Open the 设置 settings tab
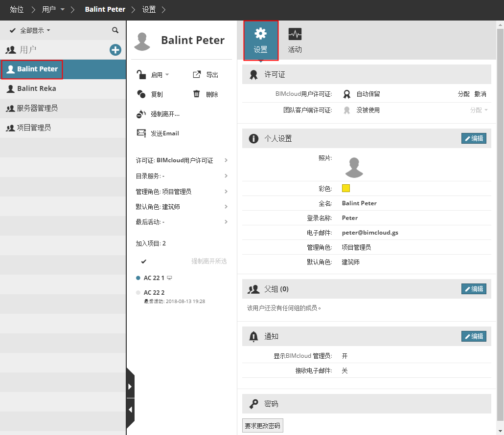504x435 pixels. (261, 41)
